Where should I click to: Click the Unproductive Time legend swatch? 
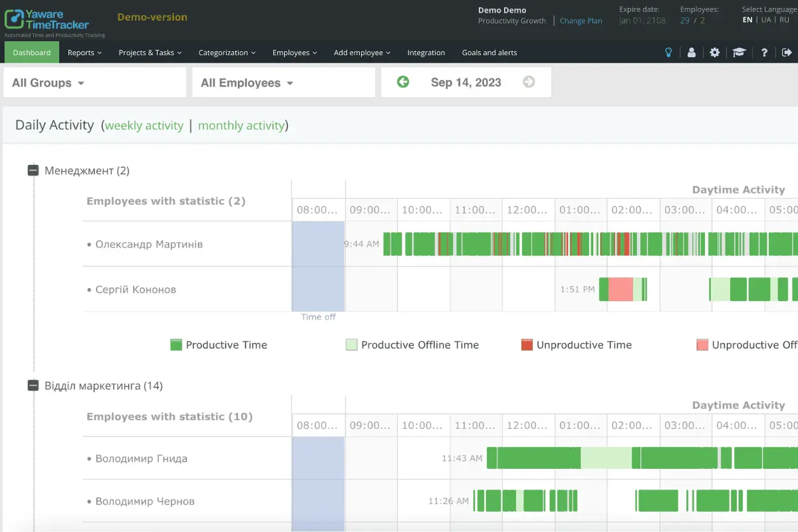click(x=527, y=344)
